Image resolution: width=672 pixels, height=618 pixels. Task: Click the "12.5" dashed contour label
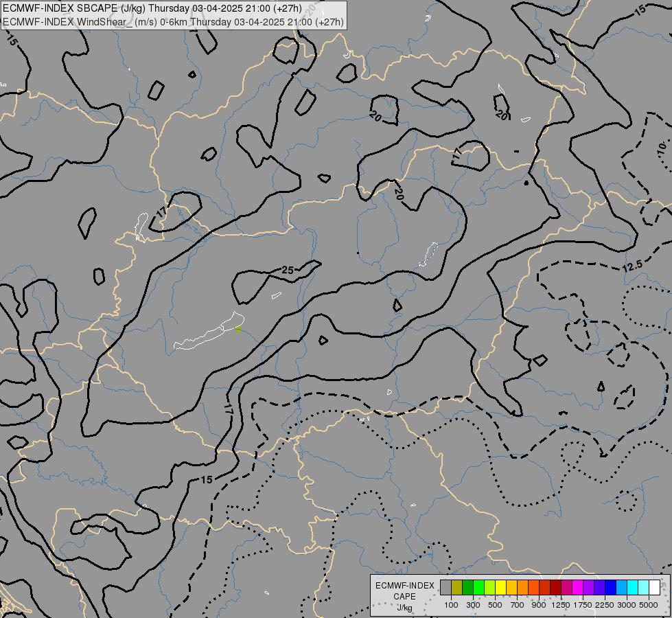(x=633, y=266)
